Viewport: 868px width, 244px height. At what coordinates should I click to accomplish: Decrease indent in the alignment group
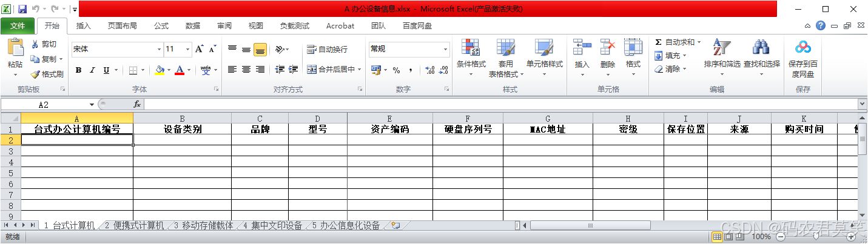(280, 70)
